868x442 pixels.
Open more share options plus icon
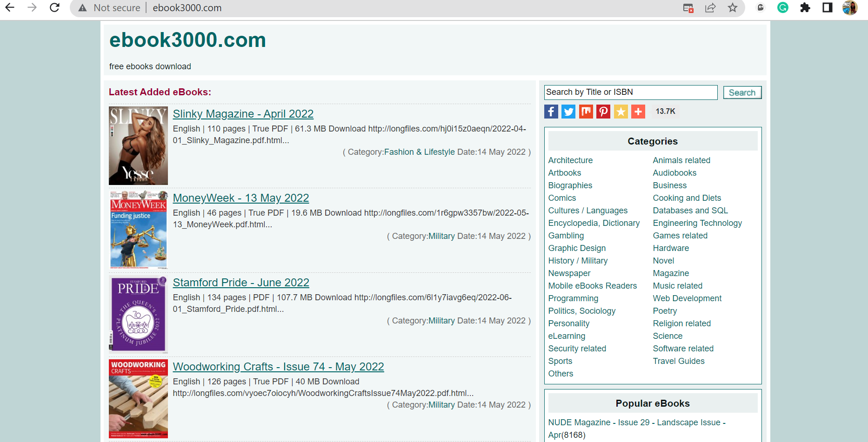point(638,112)
